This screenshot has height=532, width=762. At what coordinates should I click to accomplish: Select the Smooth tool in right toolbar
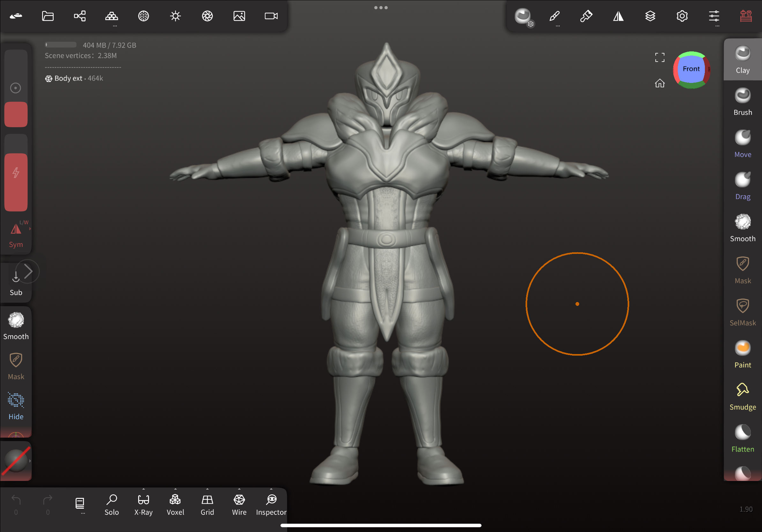click(743, 228)
